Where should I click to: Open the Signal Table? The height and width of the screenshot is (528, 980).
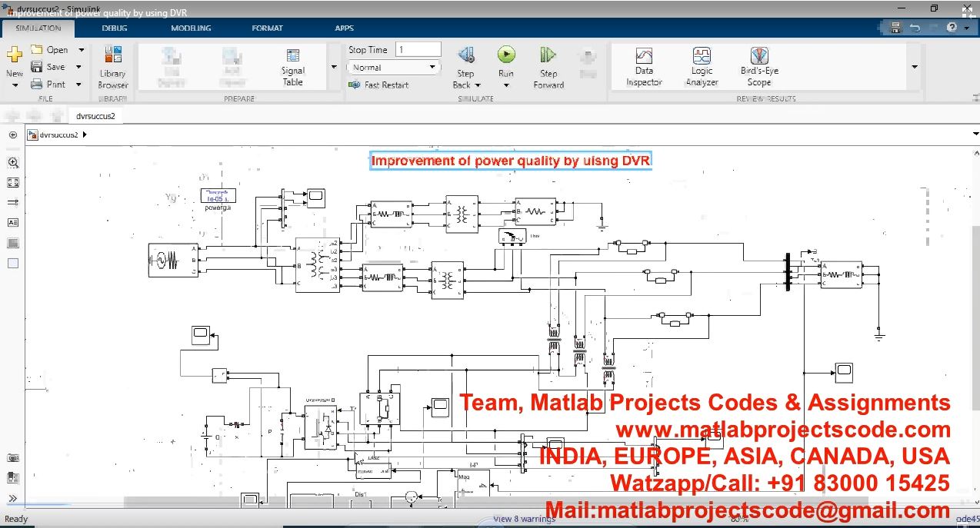292,66
